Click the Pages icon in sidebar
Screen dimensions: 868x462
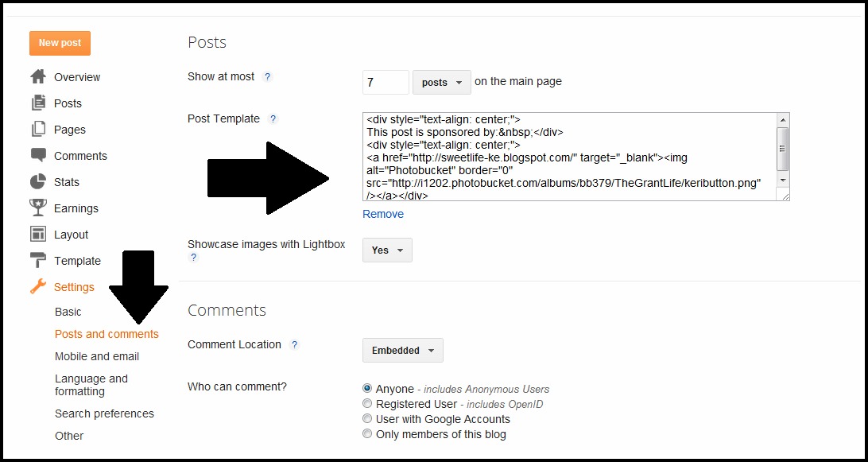[x=38, y=130]
